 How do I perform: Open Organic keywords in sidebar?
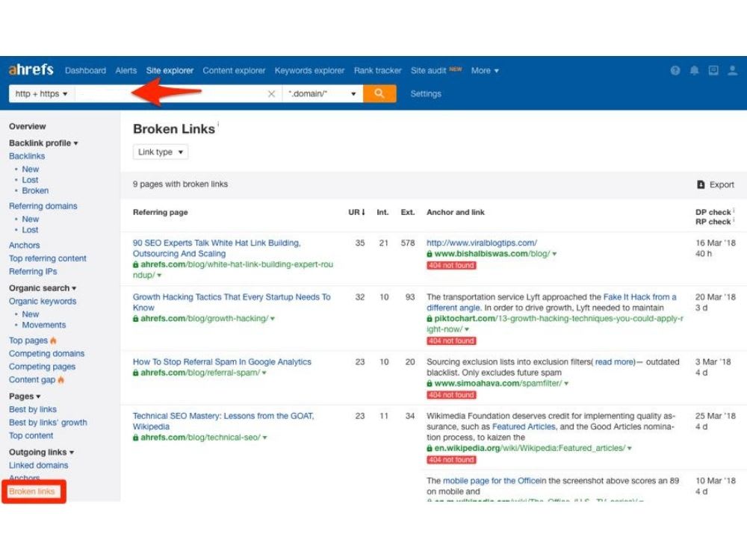43,301
